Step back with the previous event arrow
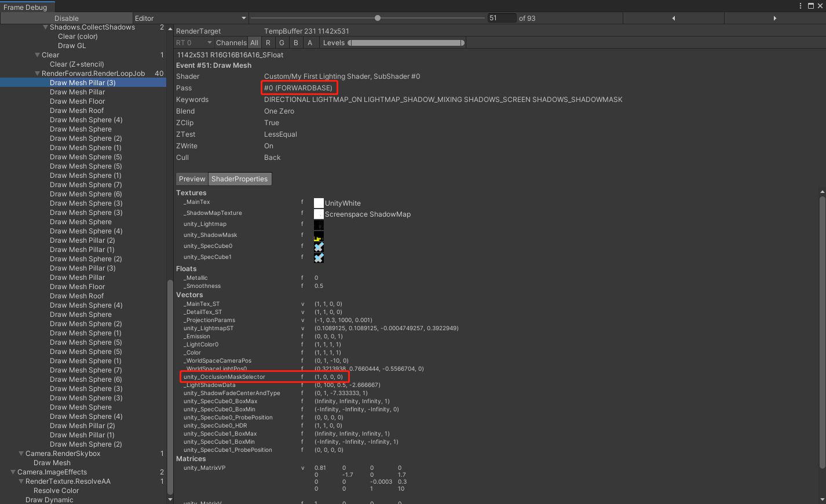Image resolution: width=826 pixels, height=504 pixels. 674,18
